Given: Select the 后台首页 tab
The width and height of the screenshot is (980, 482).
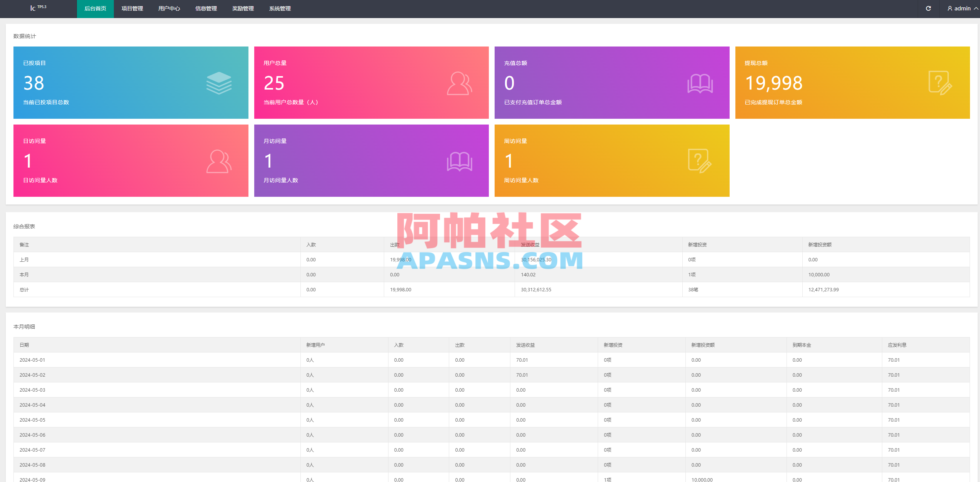Looking at the screenshot, I should pyautogui.click(x=95, y=8).
